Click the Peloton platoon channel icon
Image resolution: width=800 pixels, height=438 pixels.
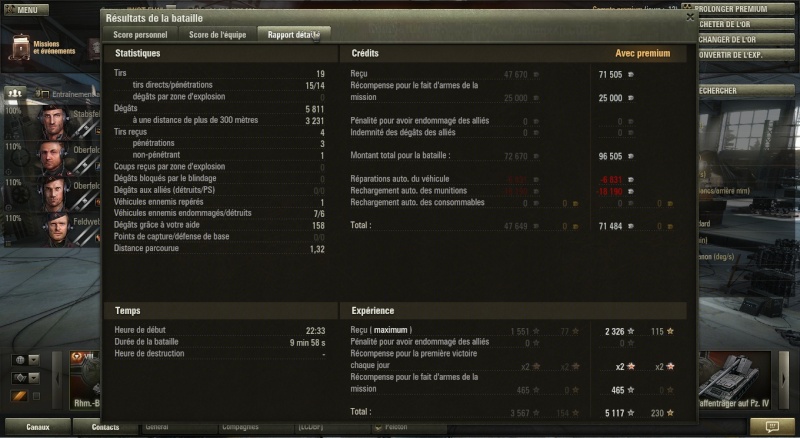tap(378, 427)
